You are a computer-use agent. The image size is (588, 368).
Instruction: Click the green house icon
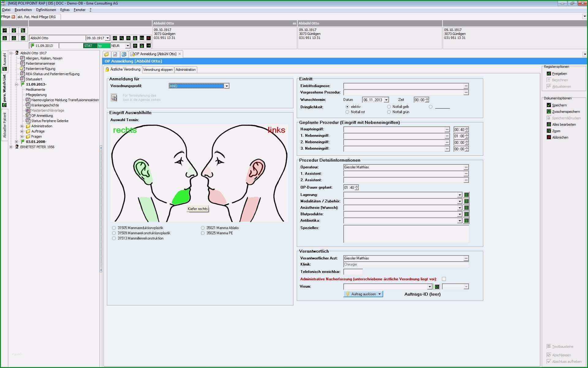click(x=14, y=30)
